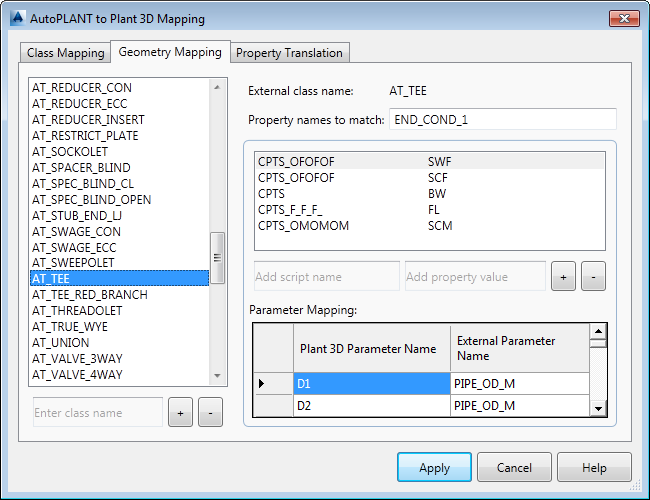Switch to the Class Mapping tab

(65, 53)
